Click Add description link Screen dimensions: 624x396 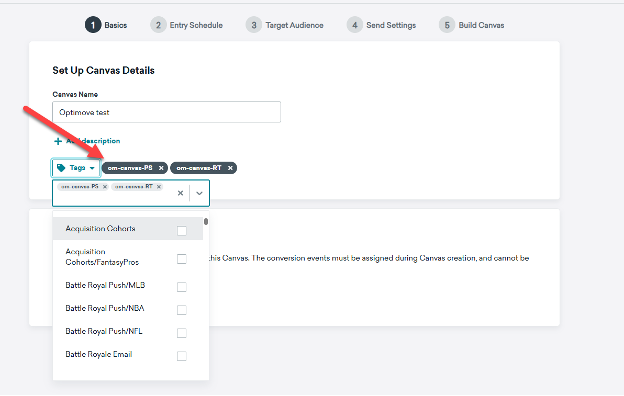click(x=93, y=141)
